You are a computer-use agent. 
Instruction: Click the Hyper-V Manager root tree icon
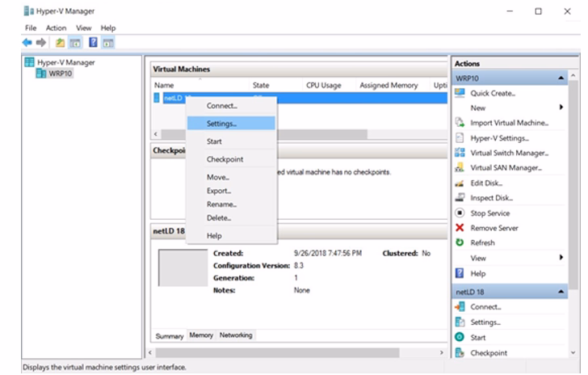tap(29, 62)
